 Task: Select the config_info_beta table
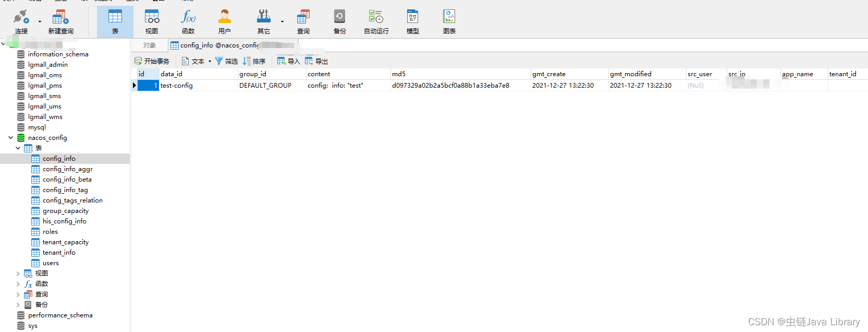[x=67, y=180]
